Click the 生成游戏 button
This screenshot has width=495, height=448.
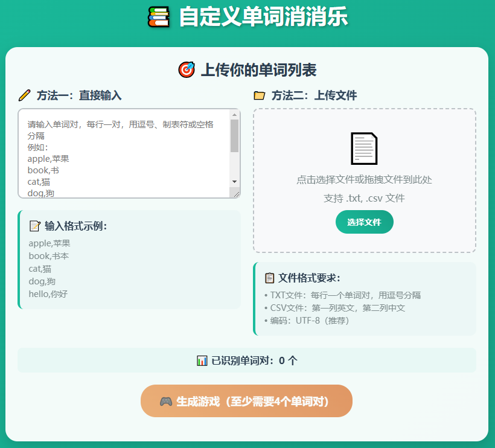(246, 400)
